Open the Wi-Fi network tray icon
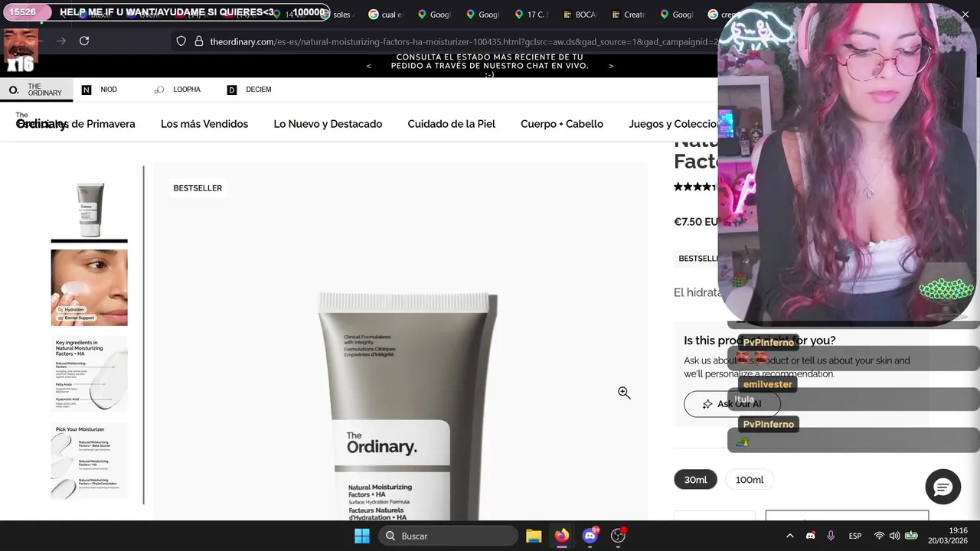This screenshot has height=551, width=980. [879, 536]
